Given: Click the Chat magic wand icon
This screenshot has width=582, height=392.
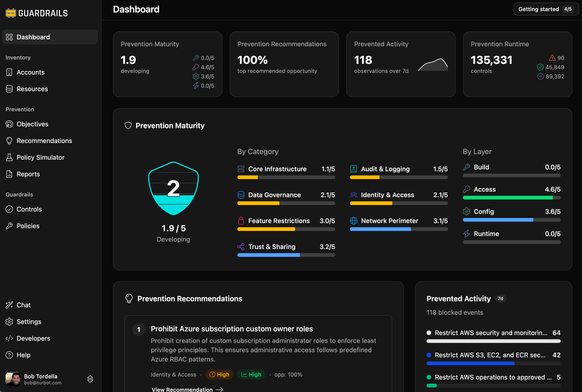Looking at the screenshot, I should (9, 305).
